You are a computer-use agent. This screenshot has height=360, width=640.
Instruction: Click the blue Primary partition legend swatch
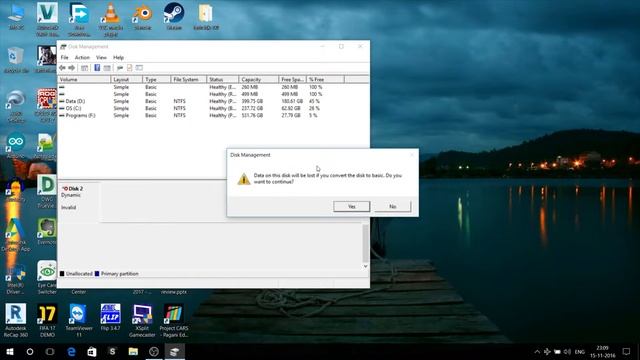tap(97, 273)
